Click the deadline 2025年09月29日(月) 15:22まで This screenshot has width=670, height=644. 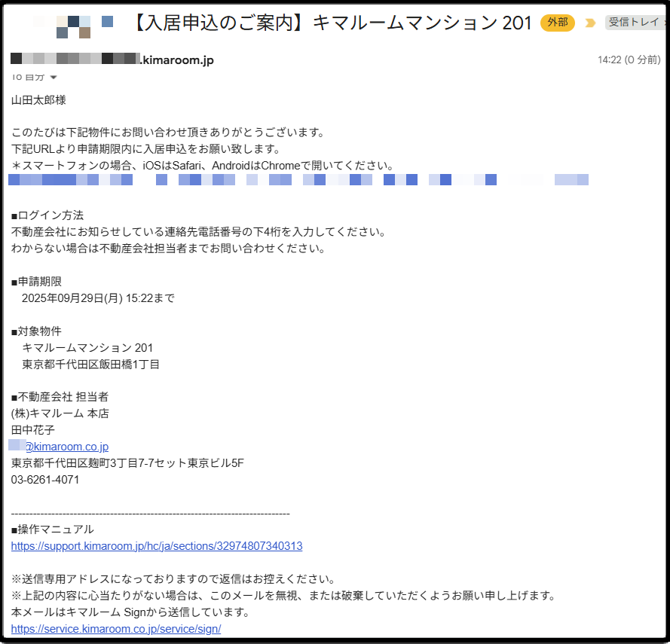point(98,298)
